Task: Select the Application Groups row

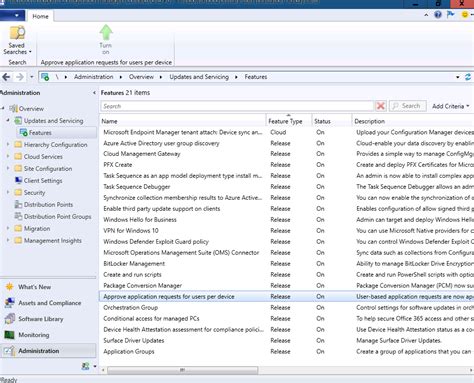Action: pyautogui.click(x=287, y=352)
